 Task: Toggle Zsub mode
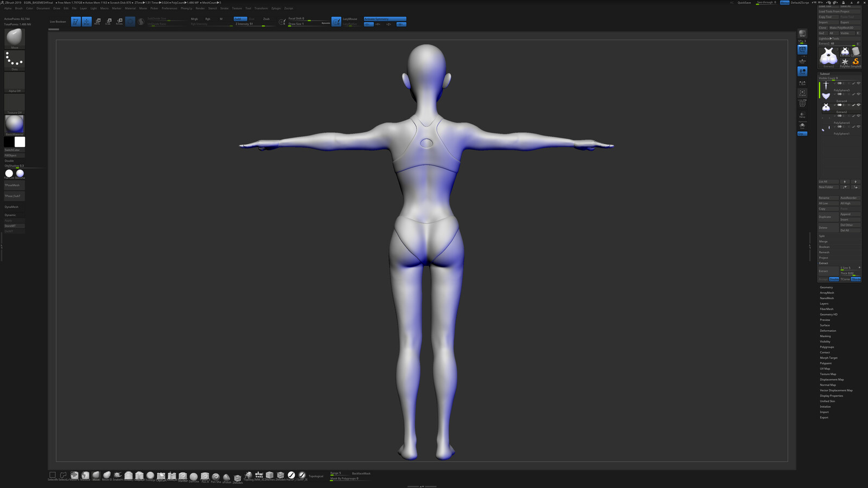pyautogui.click(x=266, y=19)
